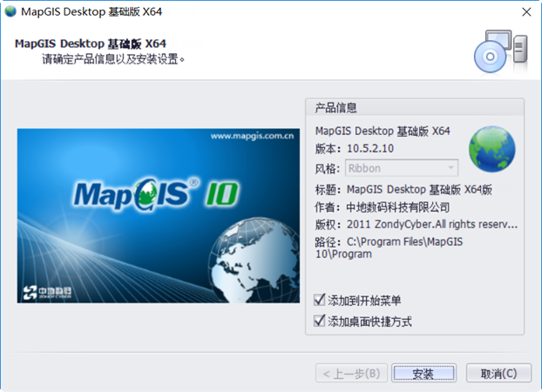
Task: Open the 风格 Ribbon dropdown
Action: point(402,168)
